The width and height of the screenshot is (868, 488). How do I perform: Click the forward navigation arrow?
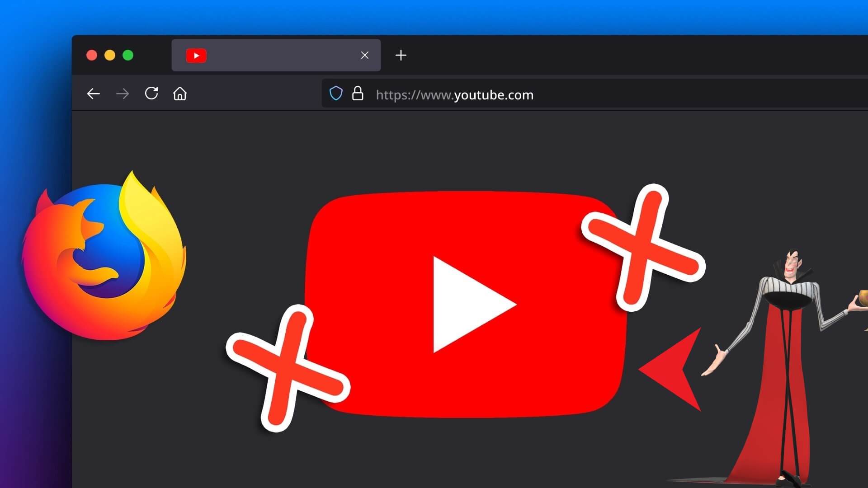coord(122,94)
